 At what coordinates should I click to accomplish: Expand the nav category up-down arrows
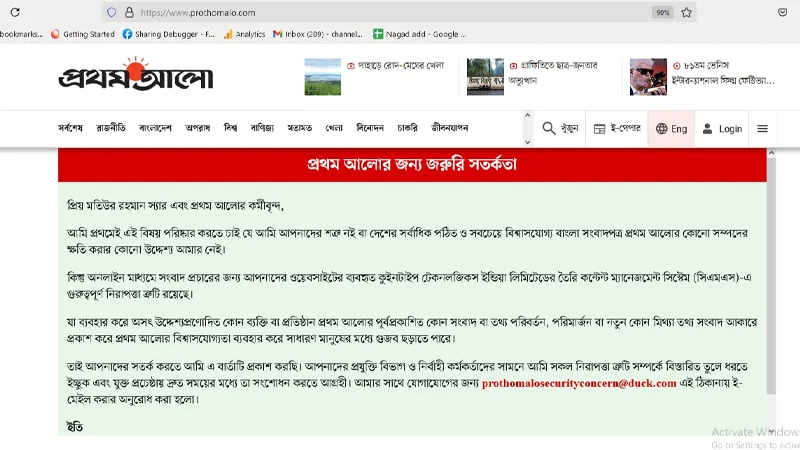pos(527,129)
